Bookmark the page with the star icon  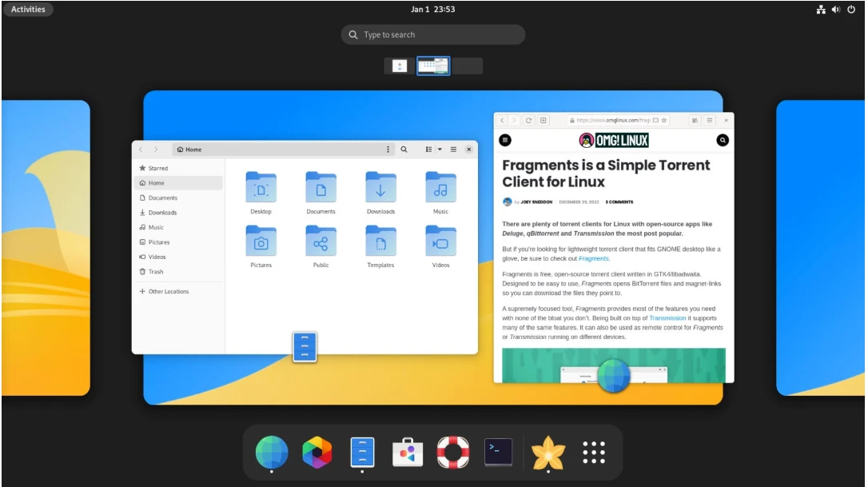click(x=664, y=120)
